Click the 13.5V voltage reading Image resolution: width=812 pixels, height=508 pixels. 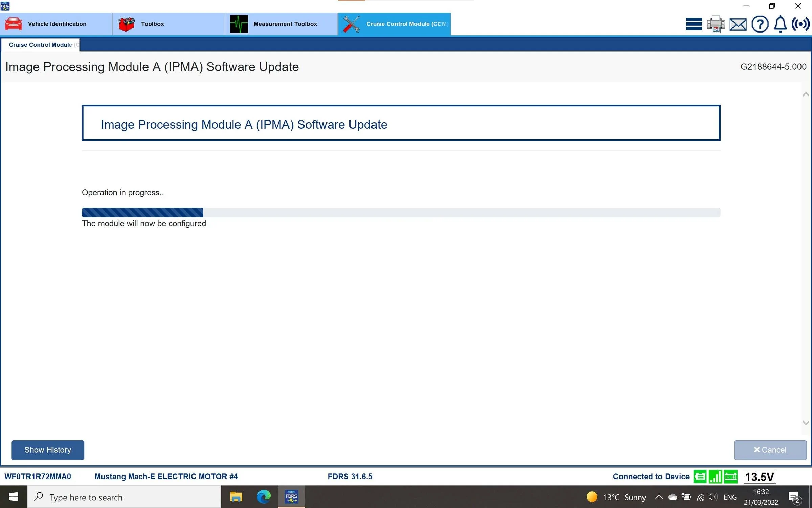(760, 477)
